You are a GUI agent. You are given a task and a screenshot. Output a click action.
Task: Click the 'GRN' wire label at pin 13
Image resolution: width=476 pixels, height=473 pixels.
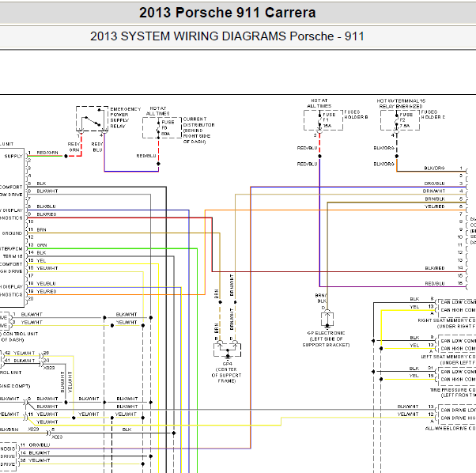pos(42,245)
